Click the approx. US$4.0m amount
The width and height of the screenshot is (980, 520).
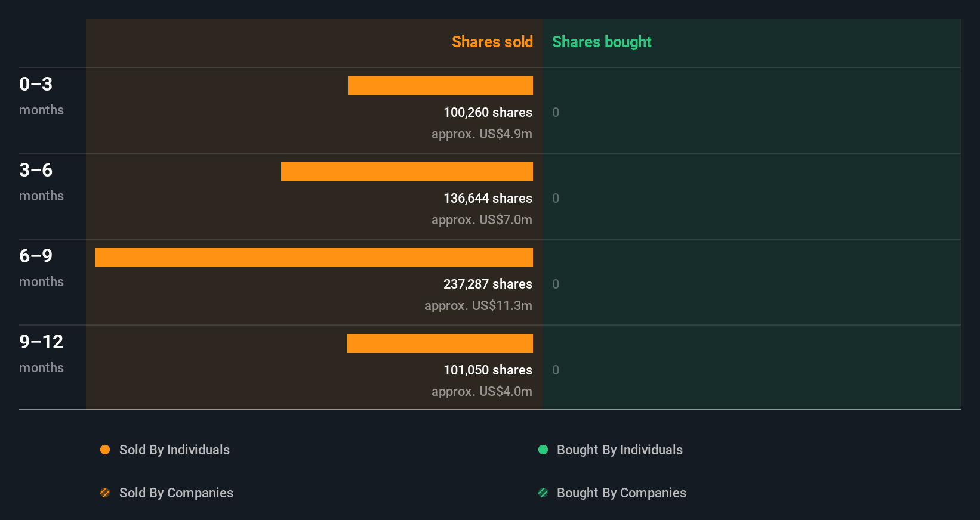[482, 391]
